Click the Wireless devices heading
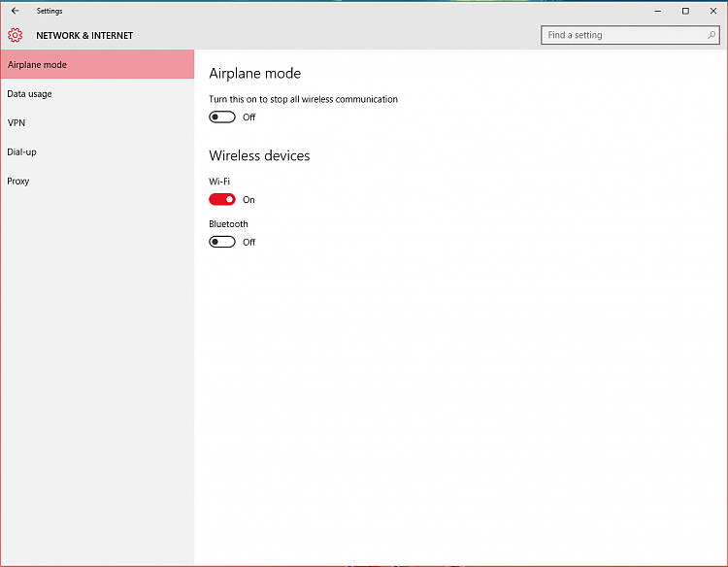This screenshot has width=728, height=567. click(x=259, y=155)
